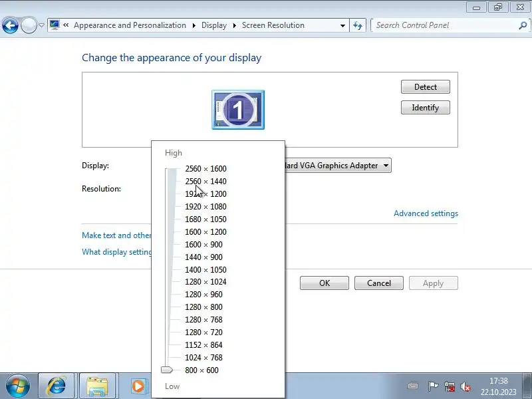Expand arrow after Display breadcrumb
Image resolution: width=532 pixels, height=399 pixels.
(235, 25)
